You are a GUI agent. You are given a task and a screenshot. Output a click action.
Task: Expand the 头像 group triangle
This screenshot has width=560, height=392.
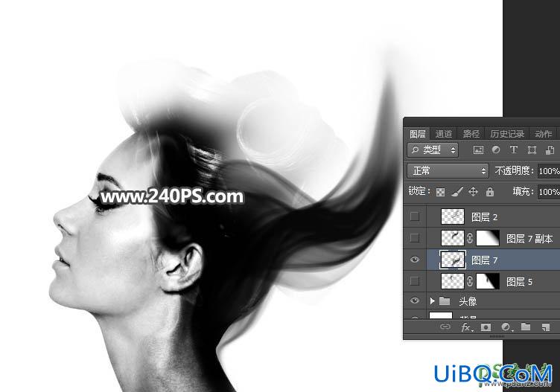point(432,301)
